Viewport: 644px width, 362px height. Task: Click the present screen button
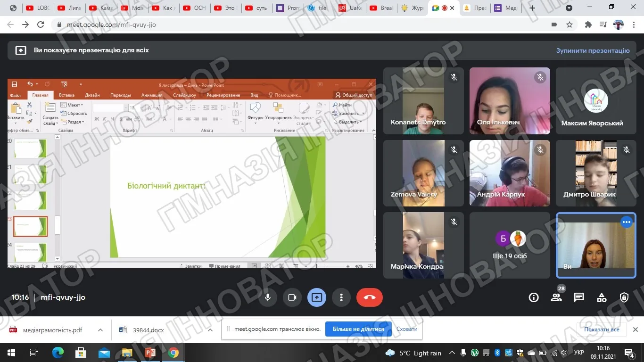pos(317,297)
